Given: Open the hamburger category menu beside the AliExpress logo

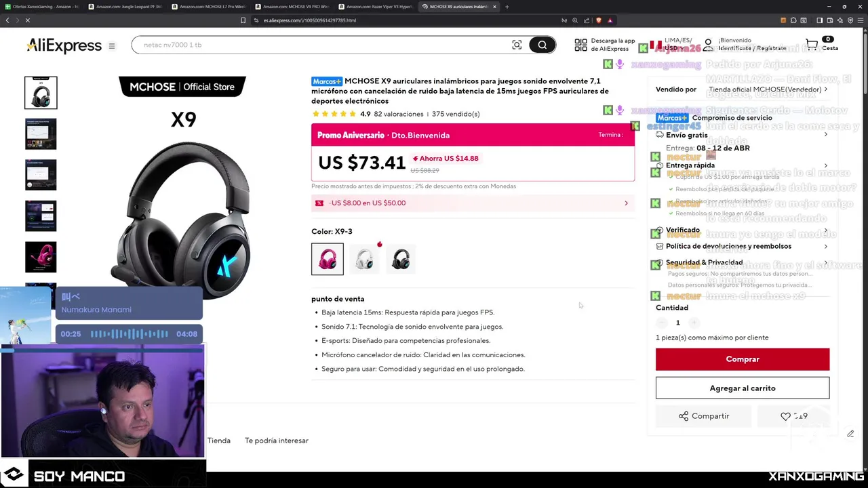Looking at the screenshot, I should [x=112, y=45].
